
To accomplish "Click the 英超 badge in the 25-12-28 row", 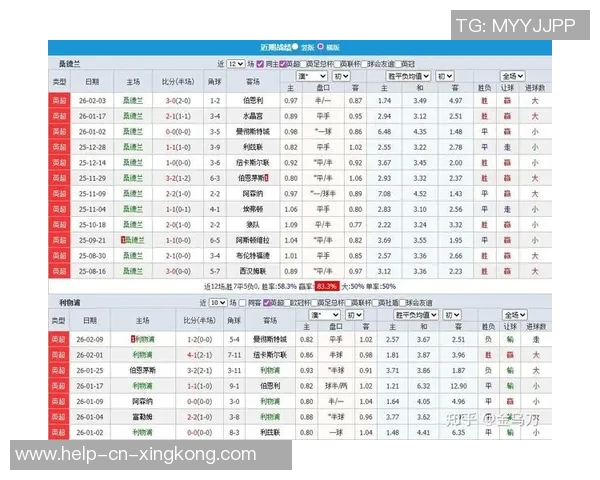I will tap(60, 147).
